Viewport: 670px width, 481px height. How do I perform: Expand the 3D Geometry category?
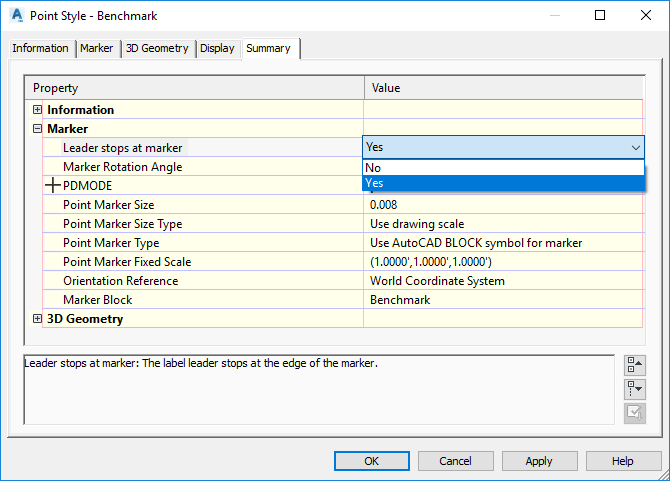[38, 319]
